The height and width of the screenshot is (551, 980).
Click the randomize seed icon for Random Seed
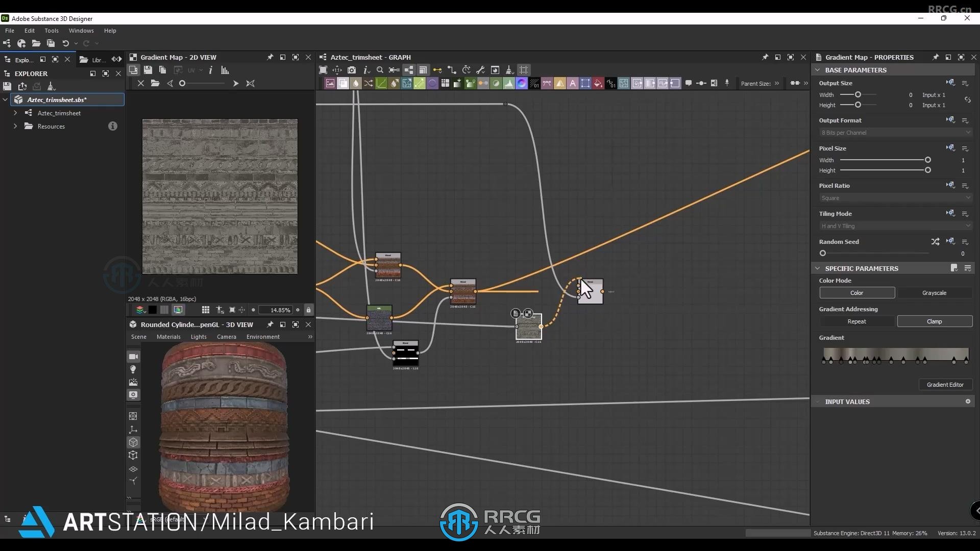click(x=935, y=241)
